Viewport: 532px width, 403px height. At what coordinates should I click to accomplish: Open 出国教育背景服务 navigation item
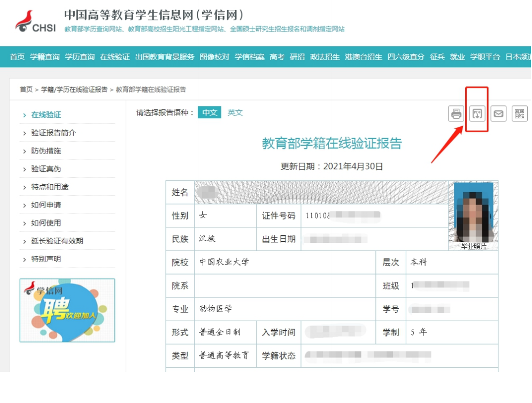pyautogui.click(x=165, y=57)
